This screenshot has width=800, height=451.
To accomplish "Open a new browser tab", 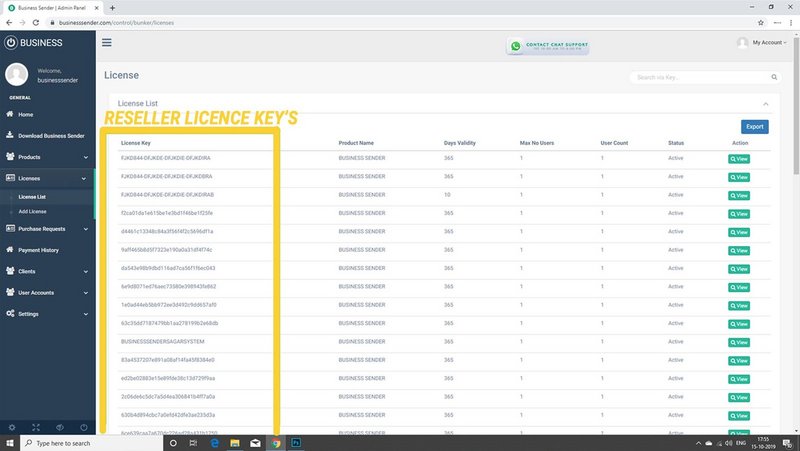I will pyautogui.click(x=112, y=8).
